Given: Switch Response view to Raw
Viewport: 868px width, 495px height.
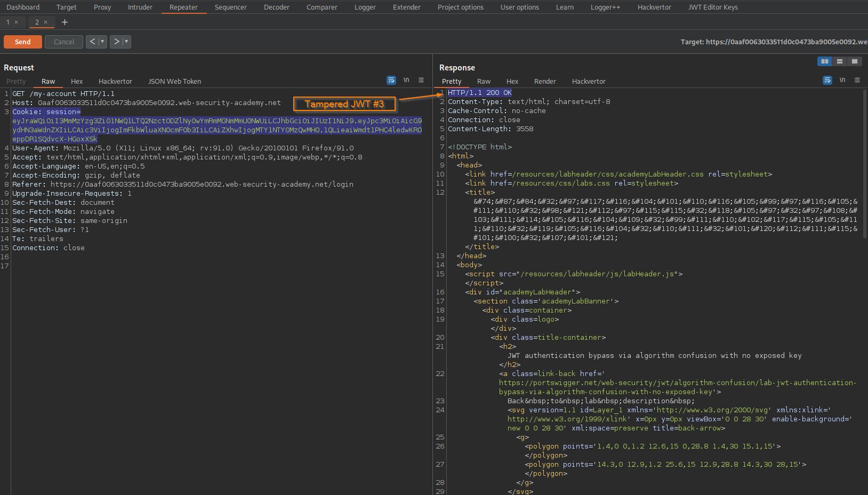Looking at the screenshot, I should 484,81.
